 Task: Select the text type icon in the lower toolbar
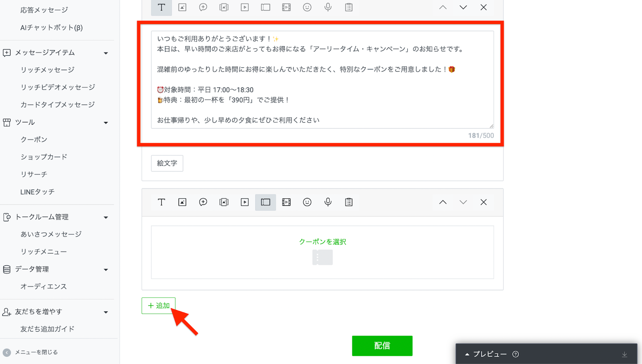161,202
